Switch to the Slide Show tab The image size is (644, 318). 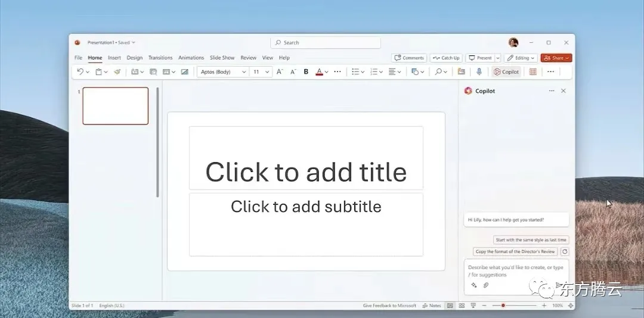point(222,58)
